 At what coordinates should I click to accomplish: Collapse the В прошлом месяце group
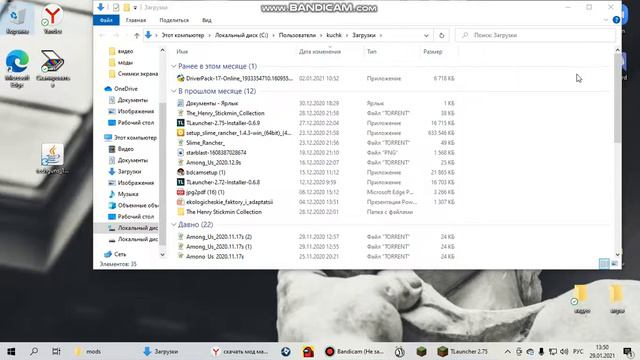[174, 91]
